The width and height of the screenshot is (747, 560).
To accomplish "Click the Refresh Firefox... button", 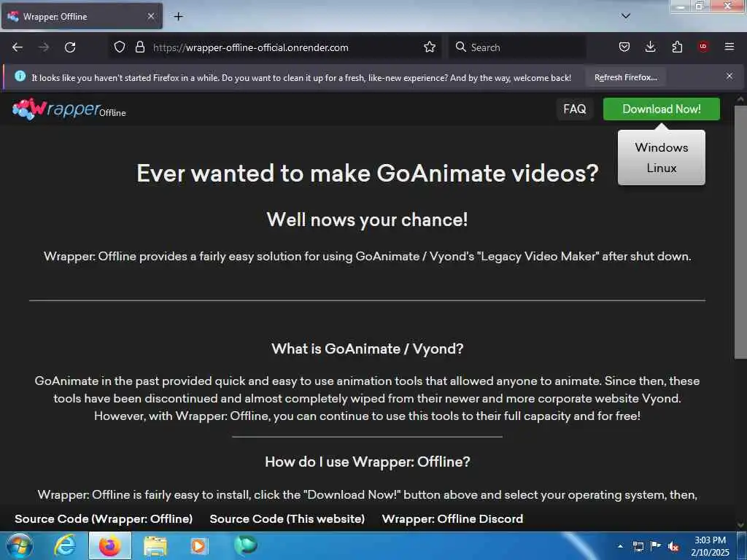I will coord(625,77).
